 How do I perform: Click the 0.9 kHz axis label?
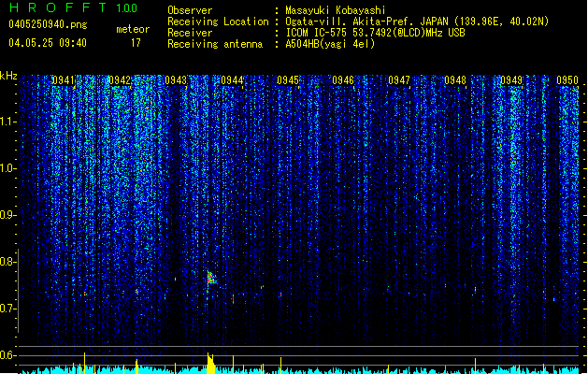[7, 215]
